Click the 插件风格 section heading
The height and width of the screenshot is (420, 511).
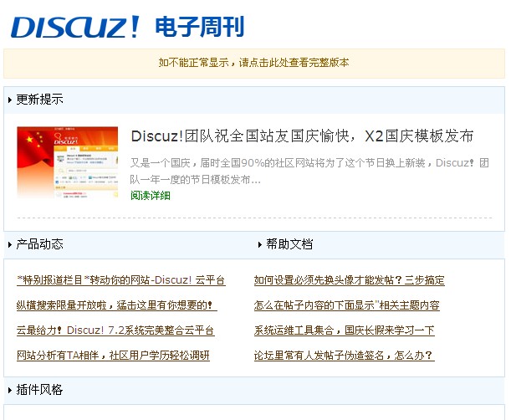tap(39, 390)
